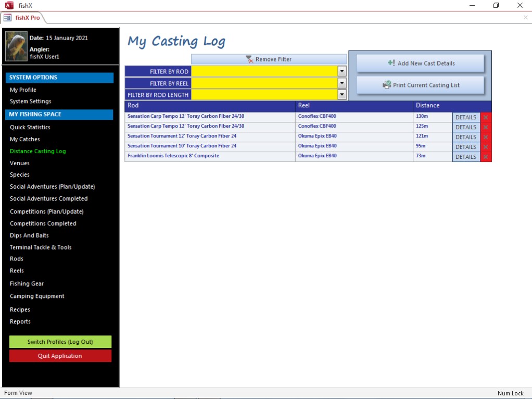Image resolution: width=532 pixels, height=399 pixels.
Task: Delete the 125m cast using its red X
Action: 486,127
